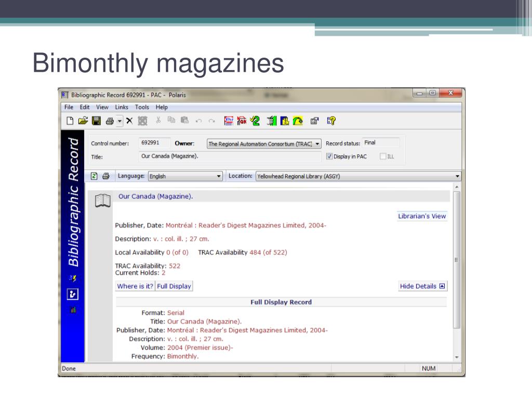Click the Current Holds value 2
Viewport: 532px width, 399px height.
[163, 273]
